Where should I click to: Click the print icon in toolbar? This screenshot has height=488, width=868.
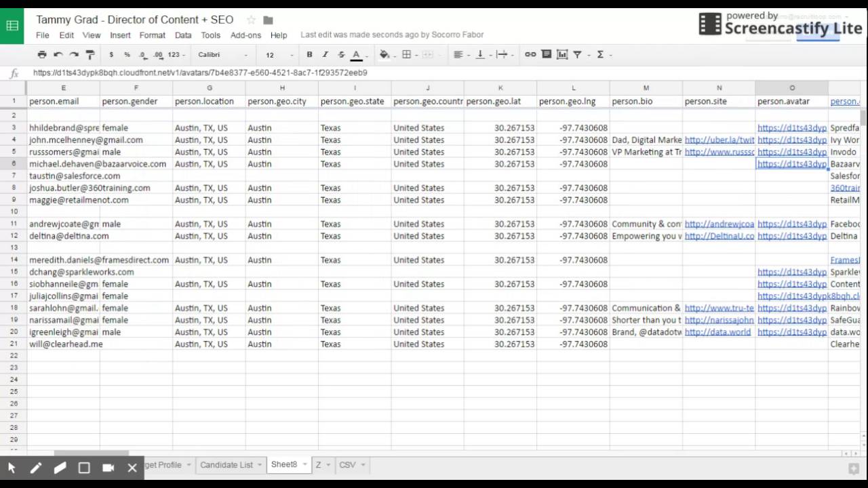click(42, 54)
